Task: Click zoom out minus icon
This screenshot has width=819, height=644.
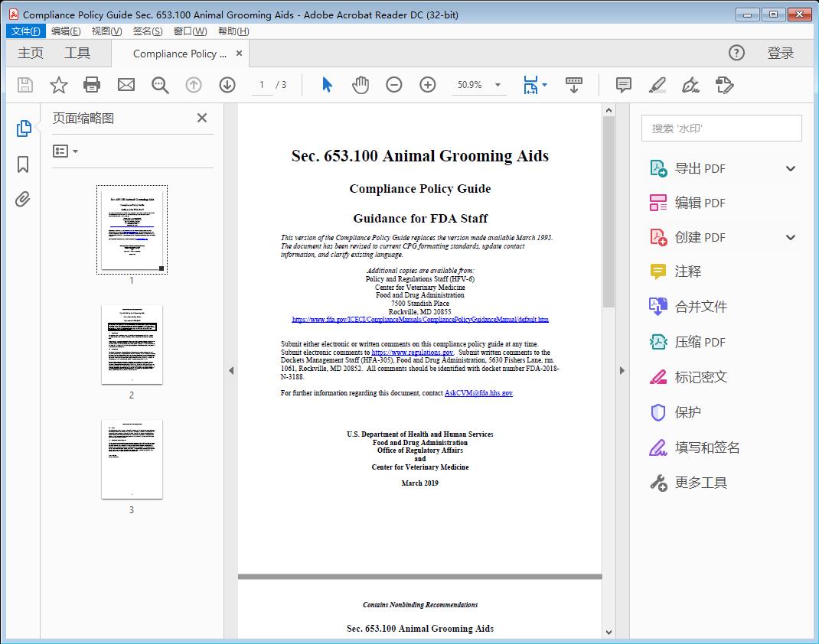Action: (x=393, y=85)
